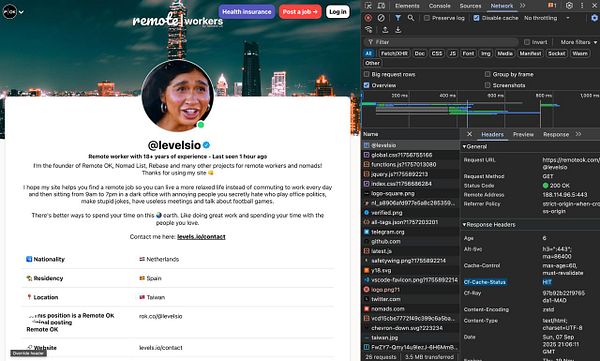Import HAR file upload icon

click(385, 29)
